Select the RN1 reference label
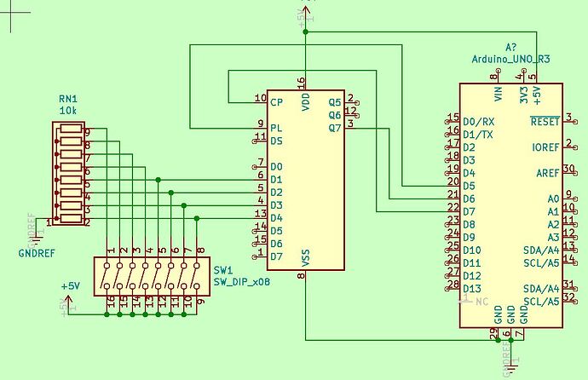Screen dimensions: 588x380 (68, 99)
